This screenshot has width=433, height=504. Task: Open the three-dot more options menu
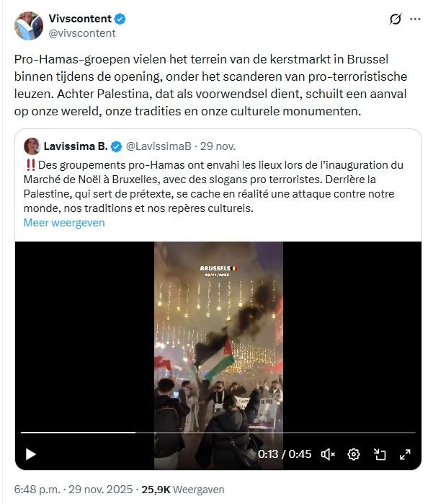pos(415,19)
